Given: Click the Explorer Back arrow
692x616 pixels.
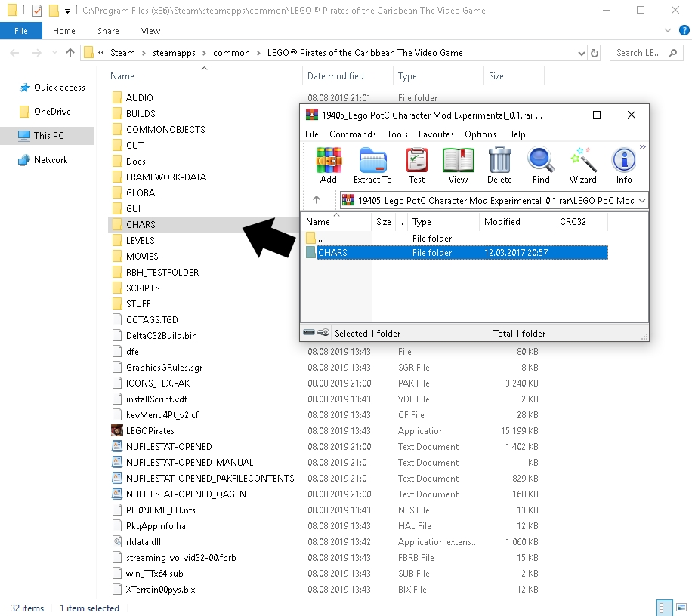Looking at the screenshot, I should (x=14, y=53).
